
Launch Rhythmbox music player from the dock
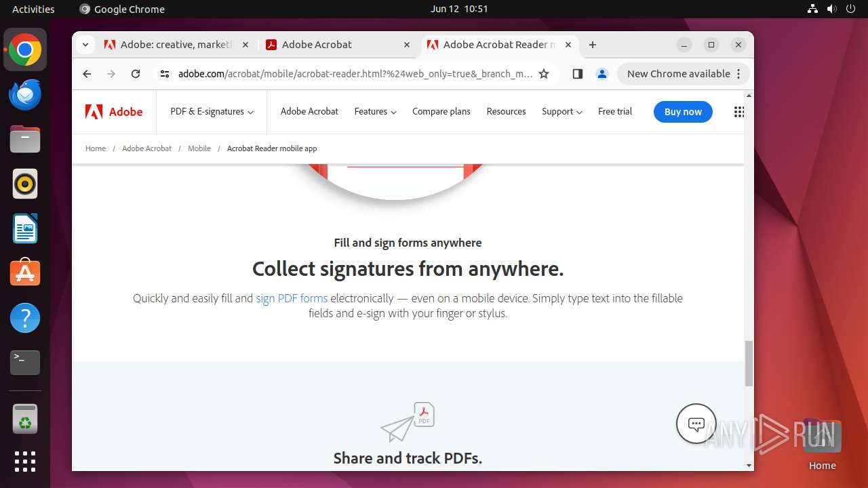click(25, 184)
